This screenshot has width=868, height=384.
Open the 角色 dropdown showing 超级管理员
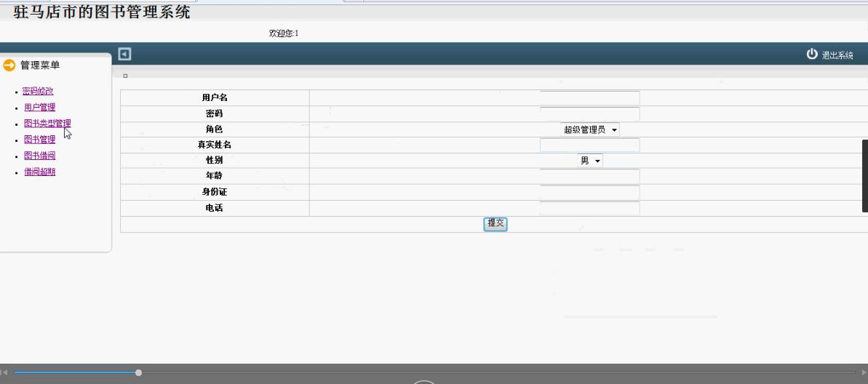589,129
